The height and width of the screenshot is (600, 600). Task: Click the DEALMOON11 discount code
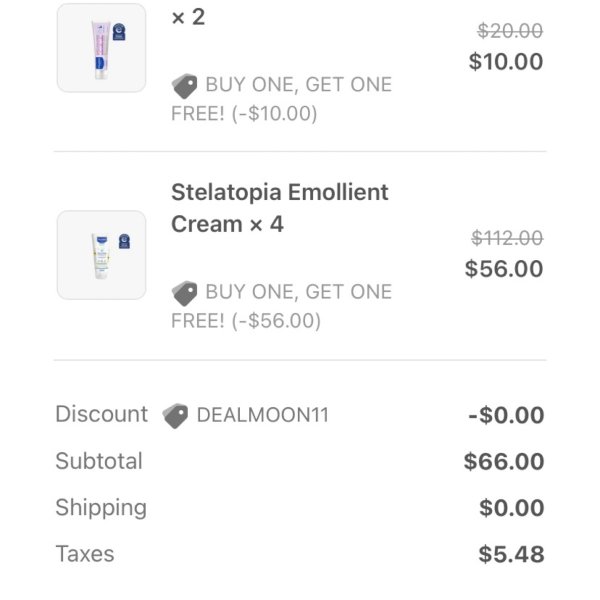click(263, 415)
